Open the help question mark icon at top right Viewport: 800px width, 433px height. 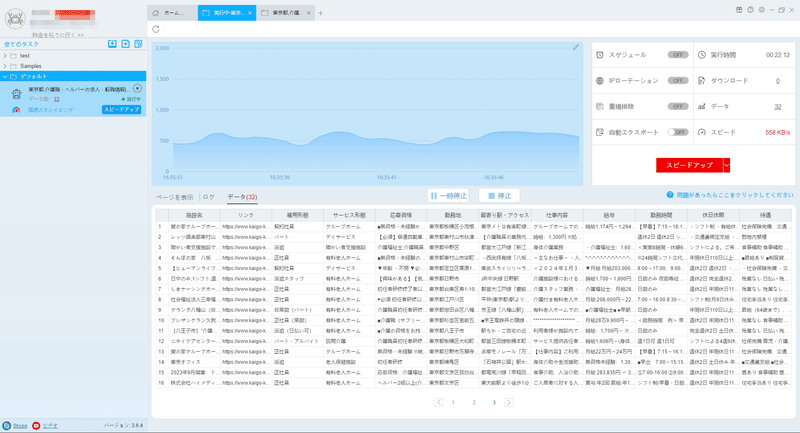click(750, 10)
